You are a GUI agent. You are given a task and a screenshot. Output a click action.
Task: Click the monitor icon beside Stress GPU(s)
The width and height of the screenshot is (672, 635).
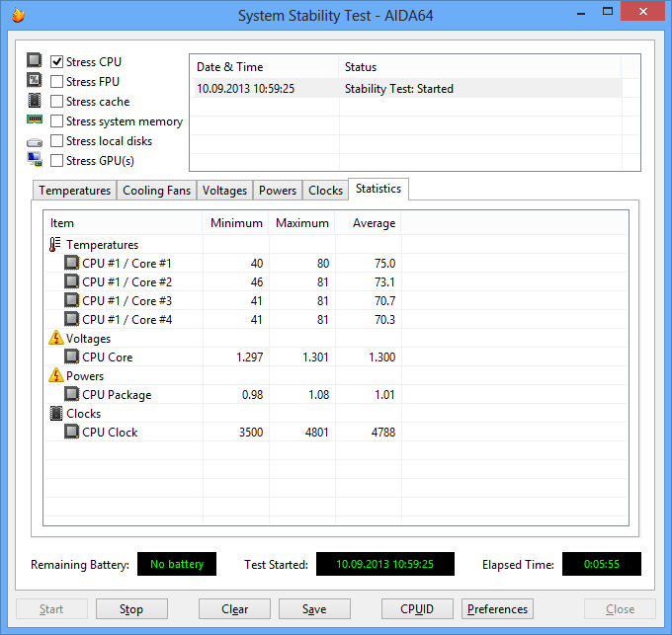(35, 159)
